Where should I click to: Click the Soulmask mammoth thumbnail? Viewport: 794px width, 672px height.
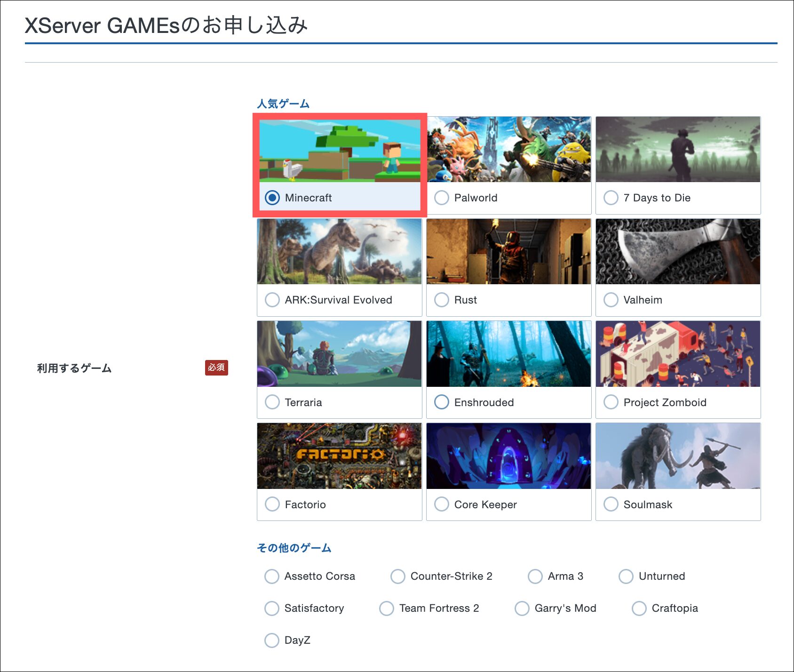tap(678, 456)
